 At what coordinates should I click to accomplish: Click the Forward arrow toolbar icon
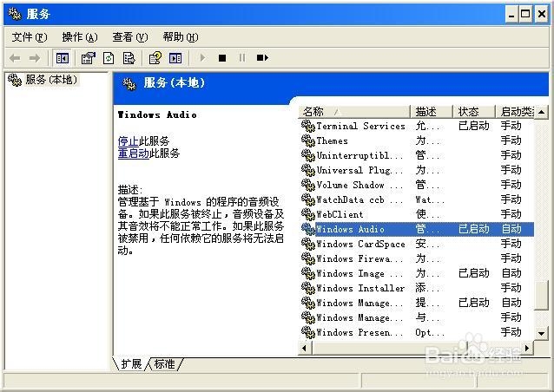point(34,58)
